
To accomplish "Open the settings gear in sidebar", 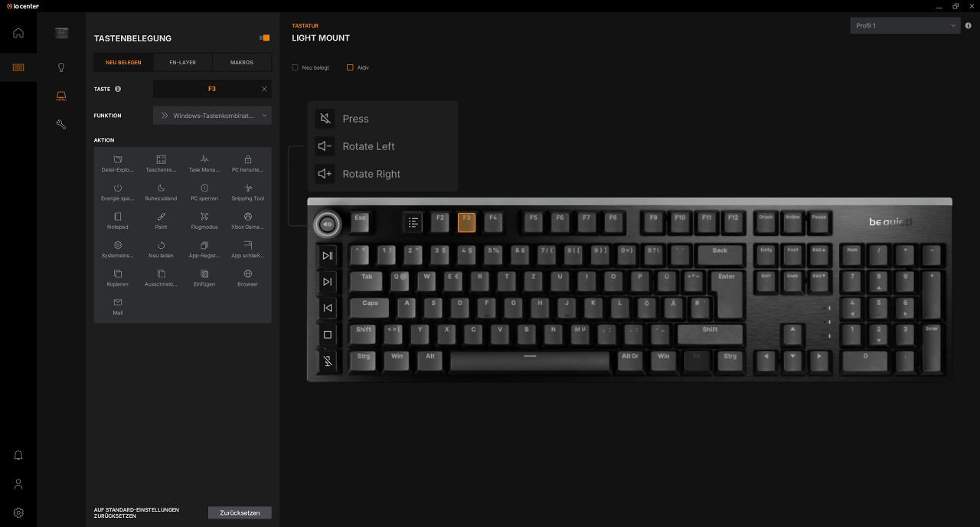I will (x=18, y=512).
